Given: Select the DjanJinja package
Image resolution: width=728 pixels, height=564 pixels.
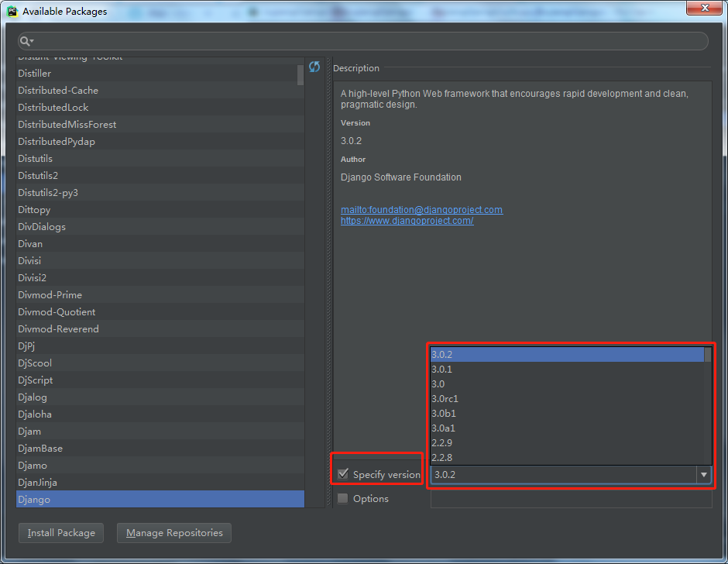Looking at the screenshot, I should [x=160, y=482].
